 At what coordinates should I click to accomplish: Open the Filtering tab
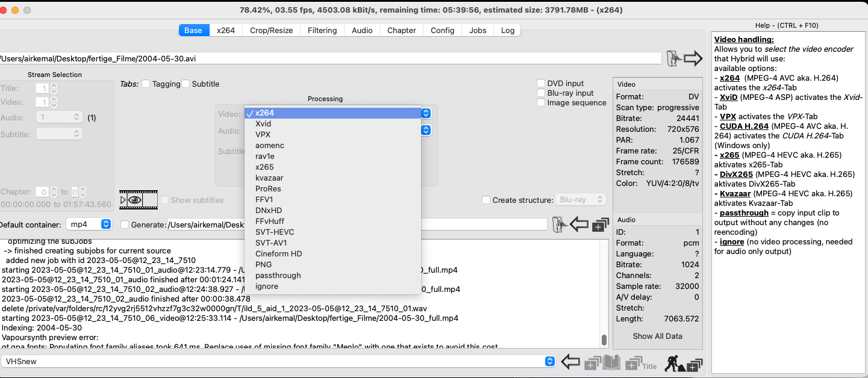[322, 30]
